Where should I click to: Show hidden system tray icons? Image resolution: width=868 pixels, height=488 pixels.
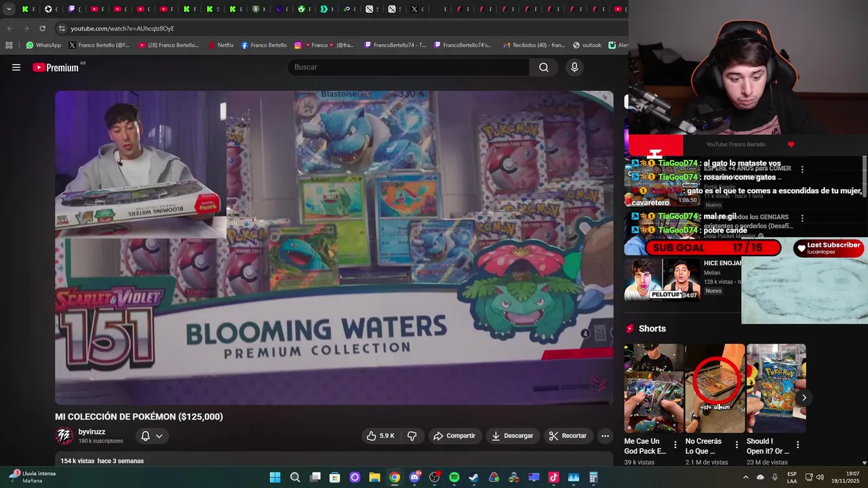pyautogui.click(x=746, y=477)
